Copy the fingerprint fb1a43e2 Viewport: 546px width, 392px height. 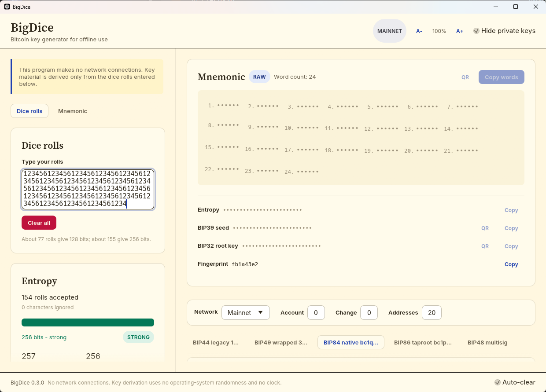pyautogui.click(x=511, y=264)
